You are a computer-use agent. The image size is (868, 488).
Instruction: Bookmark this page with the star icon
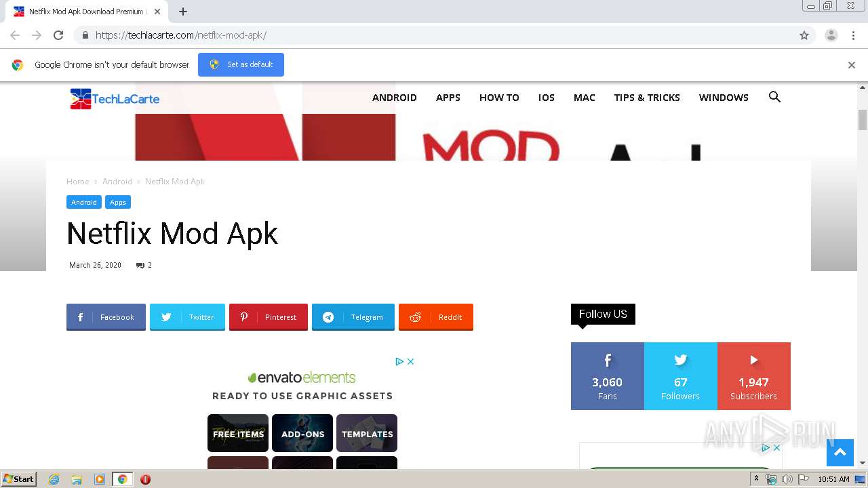pos(804,35)
